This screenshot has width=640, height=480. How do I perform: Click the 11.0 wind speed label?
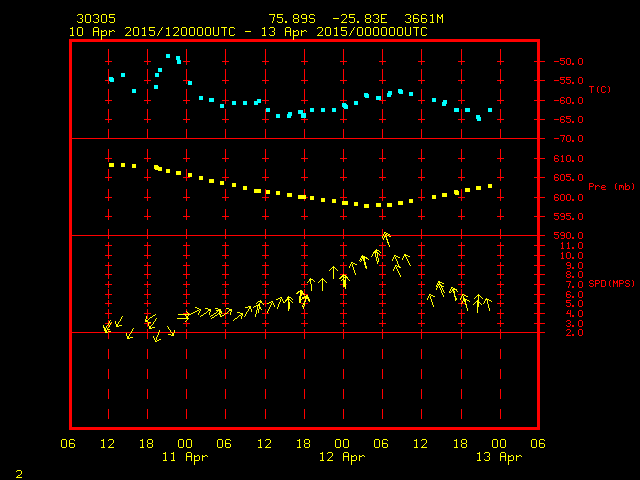click(571, 246)
